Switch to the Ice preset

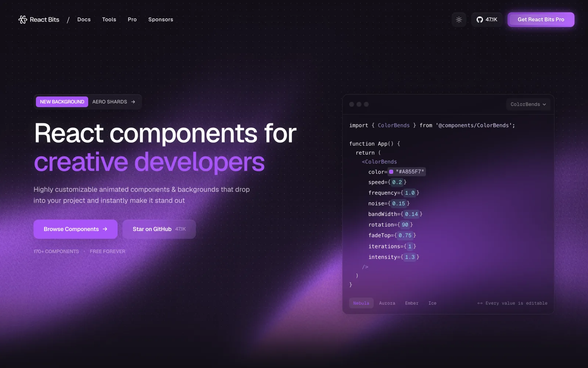[x=433, y=303]
